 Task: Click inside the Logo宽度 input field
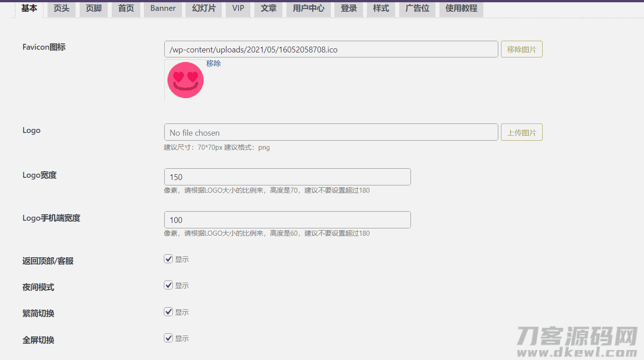[287, 177]
